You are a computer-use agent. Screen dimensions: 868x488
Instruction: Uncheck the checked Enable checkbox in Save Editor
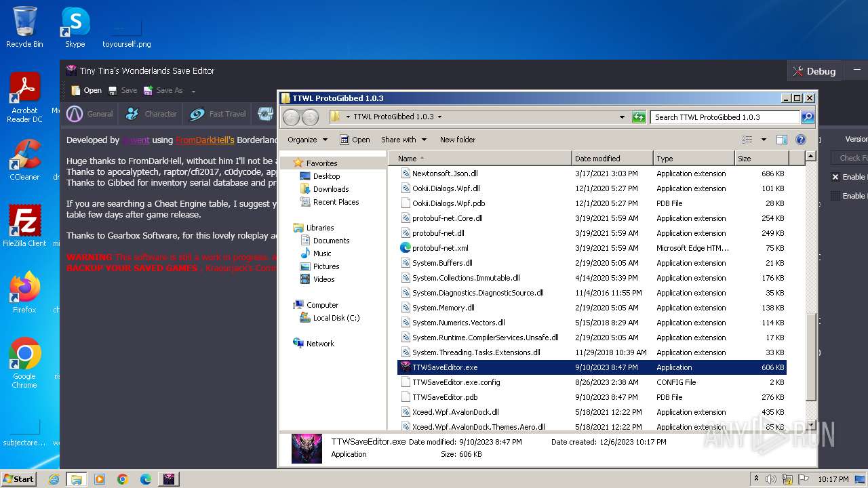(835, 177)
